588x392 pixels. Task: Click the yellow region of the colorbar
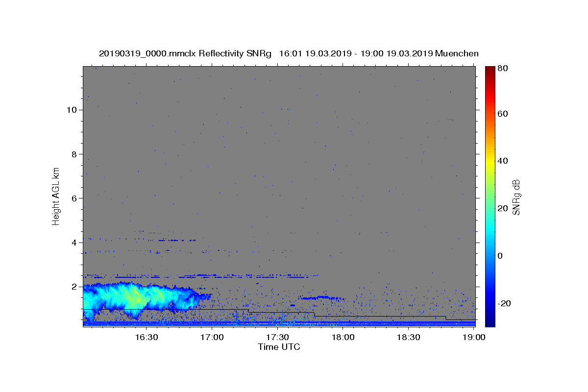[490, 162]
